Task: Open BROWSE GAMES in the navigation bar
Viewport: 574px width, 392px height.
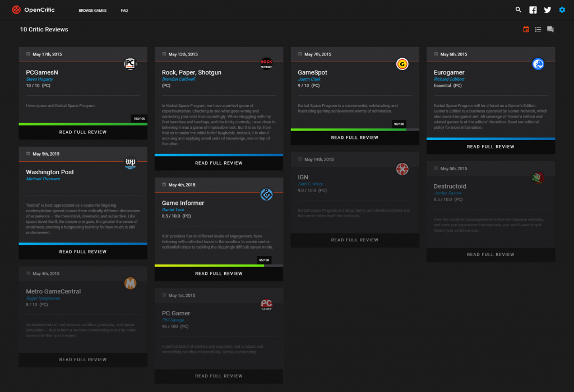Action: [92, 10]
